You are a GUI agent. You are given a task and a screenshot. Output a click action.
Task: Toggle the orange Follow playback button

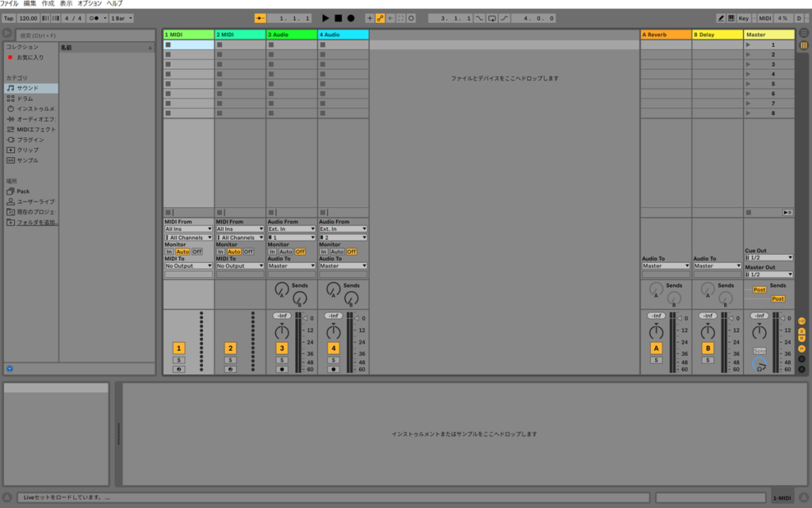pyautogui.click(x=260, y=18)
